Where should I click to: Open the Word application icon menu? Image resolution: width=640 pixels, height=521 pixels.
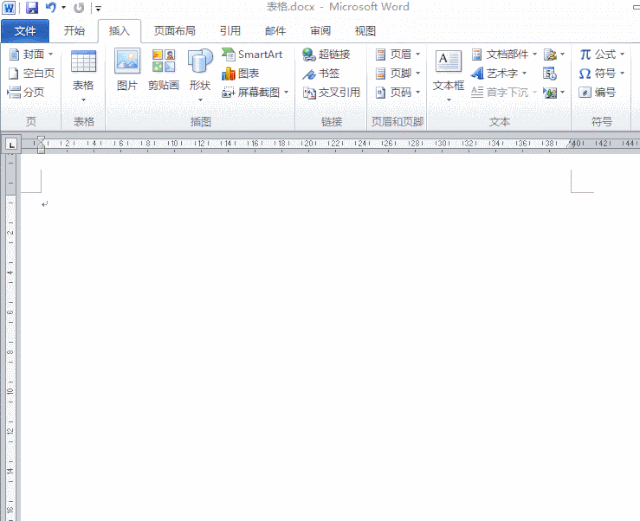point(9,8)
